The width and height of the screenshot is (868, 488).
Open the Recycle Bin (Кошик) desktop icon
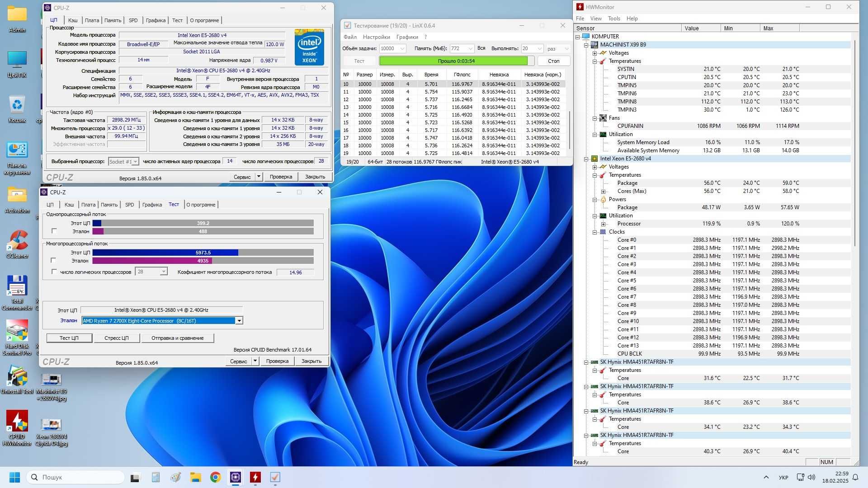pos(17,108)
